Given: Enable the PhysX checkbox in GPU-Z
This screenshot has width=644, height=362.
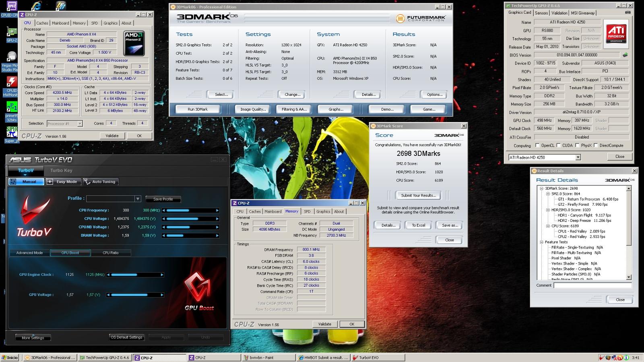Looking at the screenshot, I should coord(577,145).
